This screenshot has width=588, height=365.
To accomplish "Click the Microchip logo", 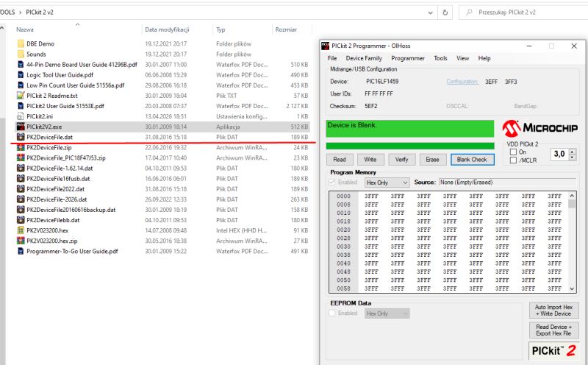I will [x=540, y=129].
